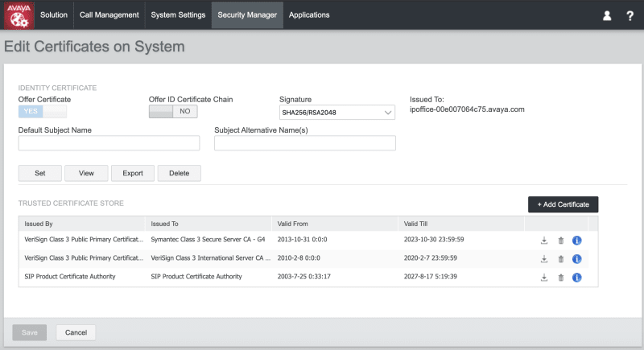Screen dimensions: 644x350
Task: Select '2023-10-30 23:59:59' valid till cell
Action: (434, 239)
